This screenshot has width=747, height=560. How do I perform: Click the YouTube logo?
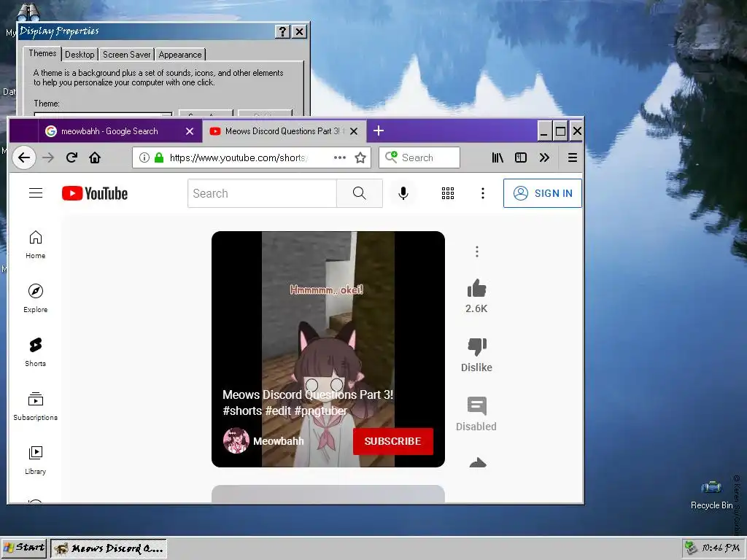95,193
